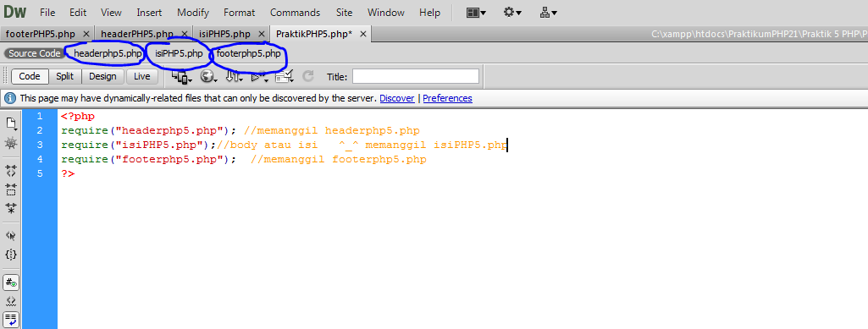Click the Source Code button

[x=34, y=53]
